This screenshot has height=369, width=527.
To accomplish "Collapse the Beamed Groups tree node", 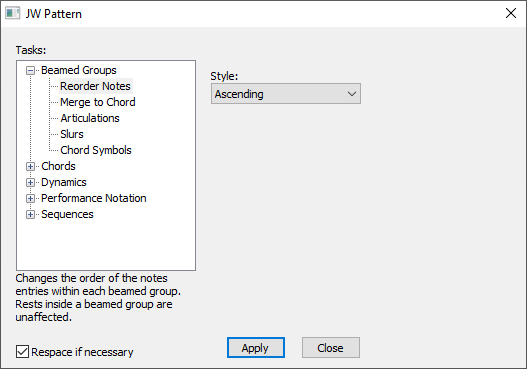I will 30,70.
